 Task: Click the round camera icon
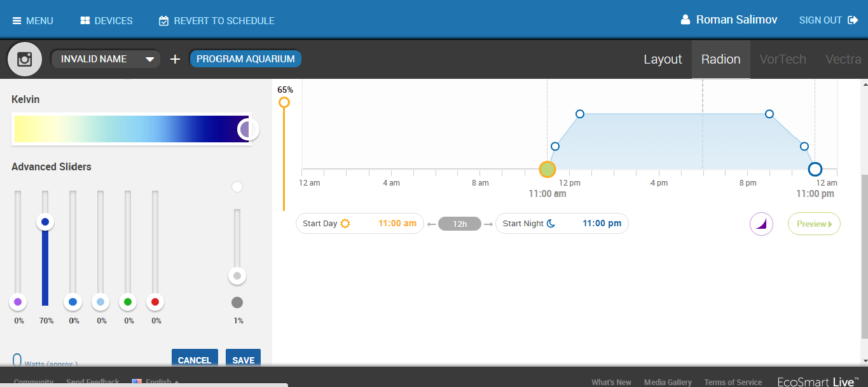(x=25, y=59)
